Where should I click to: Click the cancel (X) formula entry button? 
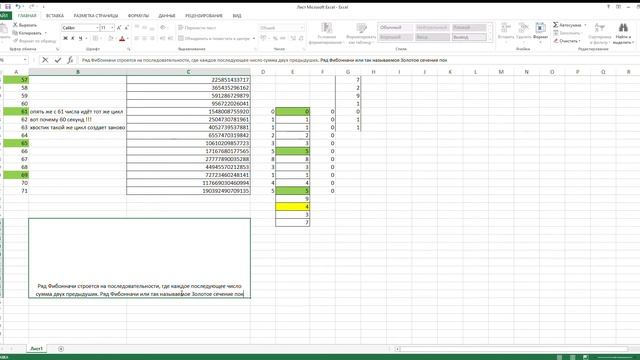point(45,60)
